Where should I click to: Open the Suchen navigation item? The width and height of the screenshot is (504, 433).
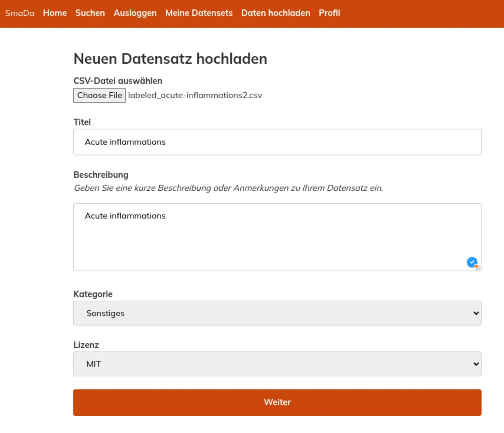click(x=90, y=13)
